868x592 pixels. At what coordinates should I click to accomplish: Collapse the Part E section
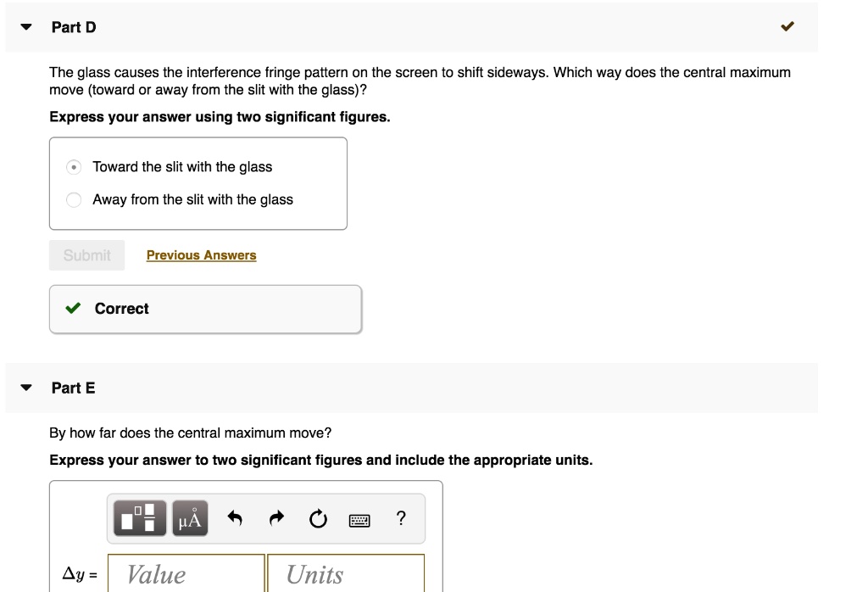[x=25, y=388]
